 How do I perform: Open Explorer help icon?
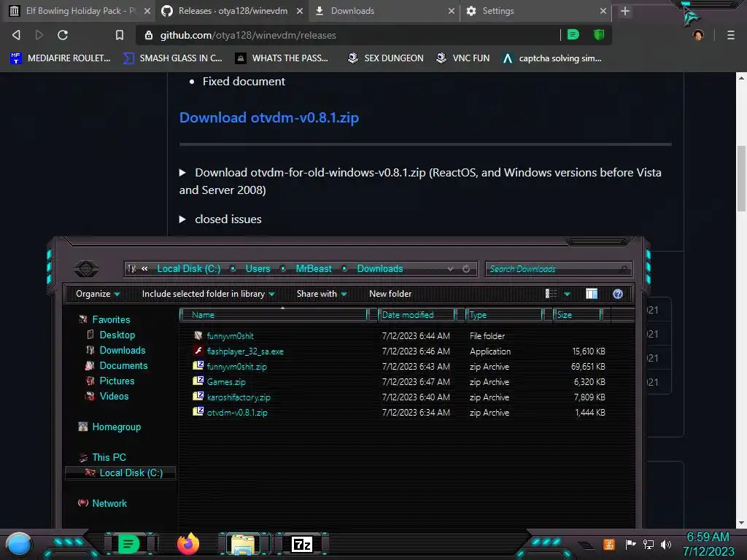coord(618,294)
